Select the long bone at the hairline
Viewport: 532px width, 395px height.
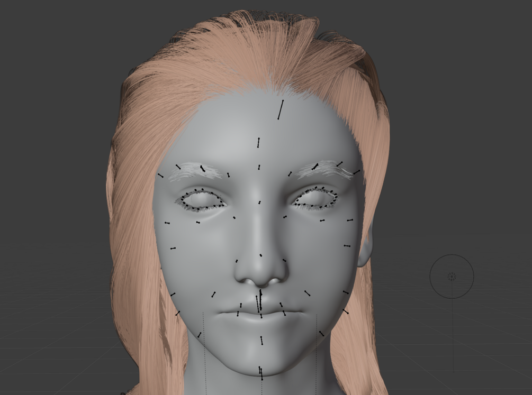pyautogui.click(x=281, y=109)
